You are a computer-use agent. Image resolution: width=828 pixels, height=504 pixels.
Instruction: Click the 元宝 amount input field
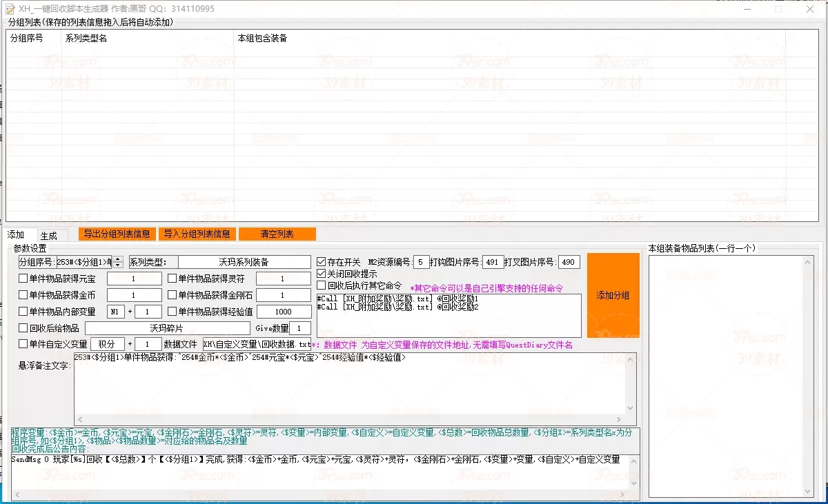pos(135,279)
